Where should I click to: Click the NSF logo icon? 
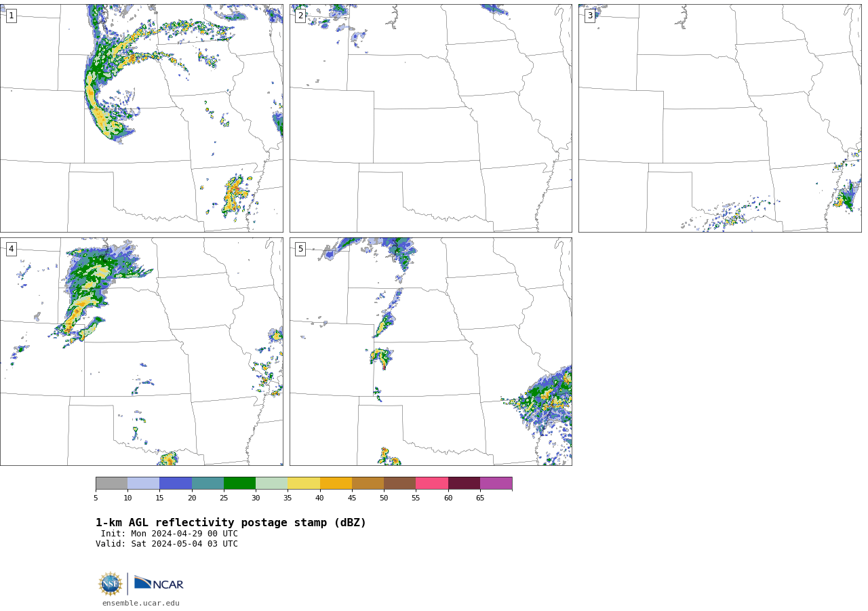coord(111,584)
